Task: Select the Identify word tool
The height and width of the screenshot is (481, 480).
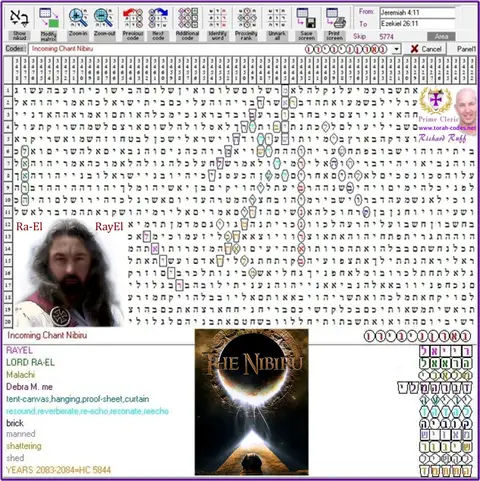Action: [218, 24]
